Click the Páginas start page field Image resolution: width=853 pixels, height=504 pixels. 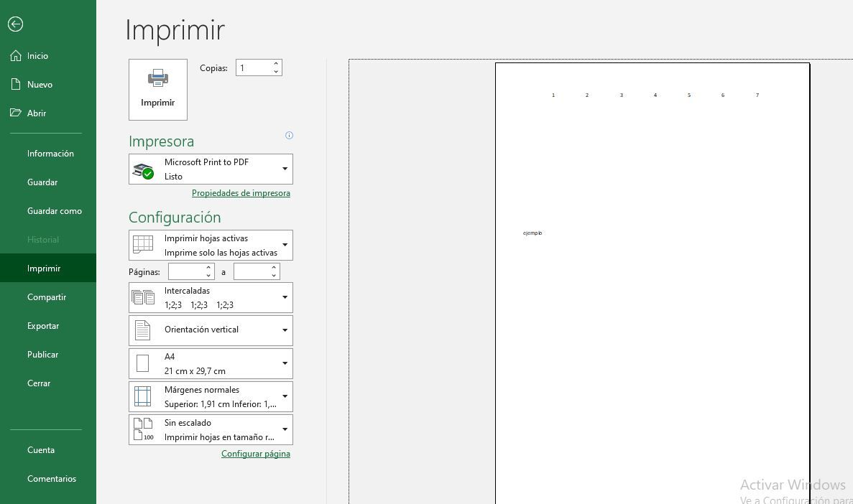[x=186, y=271]
